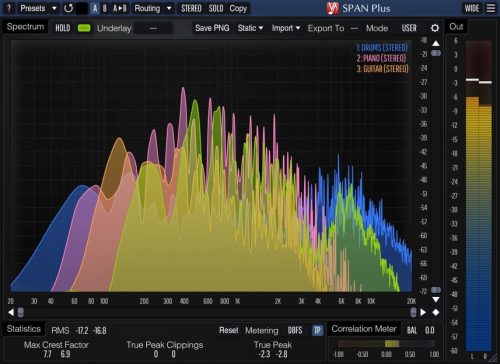Click the down triangle below the range scrollbar
The image size is (500, 364).
pyautogui.click(x=436, y=299)
